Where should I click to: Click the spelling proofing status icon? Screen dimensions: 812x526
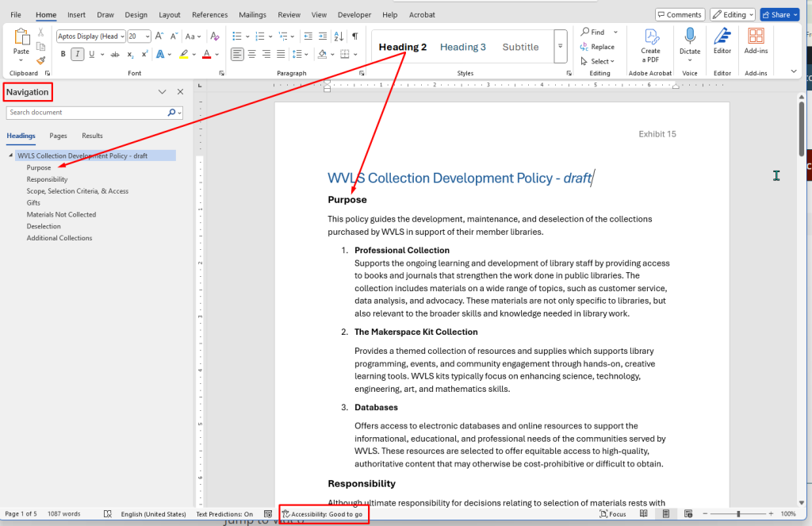(x=108, y=514)
